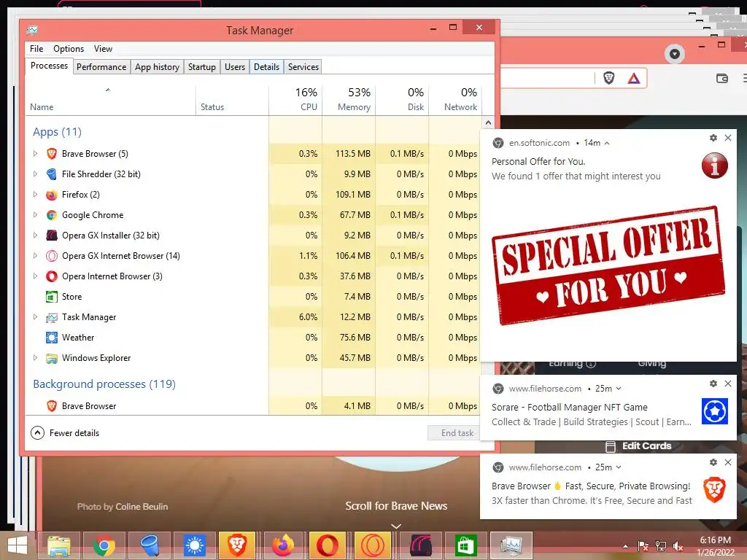This screenshot has height=560, width=747.
Task: Open settings gear on Brave Browser notification
Action: [x=713, y=462]
